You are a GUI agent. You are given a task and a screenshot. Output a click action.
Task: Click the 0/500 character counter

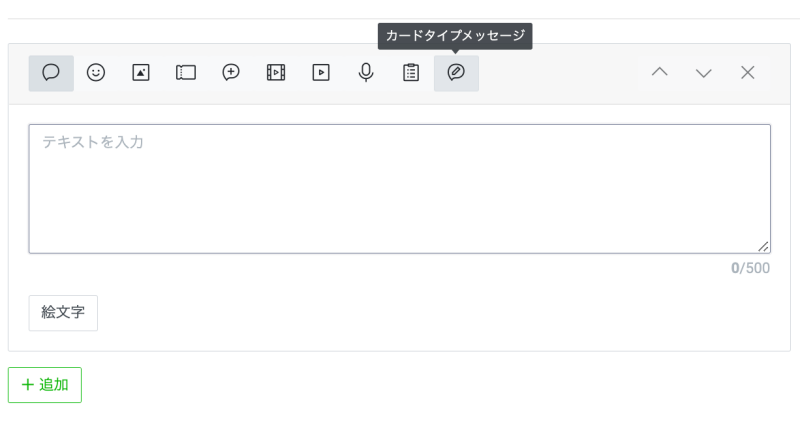tap(750, 268)
